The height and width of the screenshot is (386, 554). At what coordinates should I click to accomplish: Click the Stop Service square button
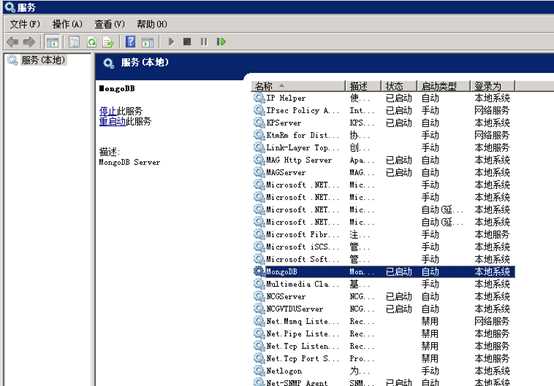coord(187,42)
